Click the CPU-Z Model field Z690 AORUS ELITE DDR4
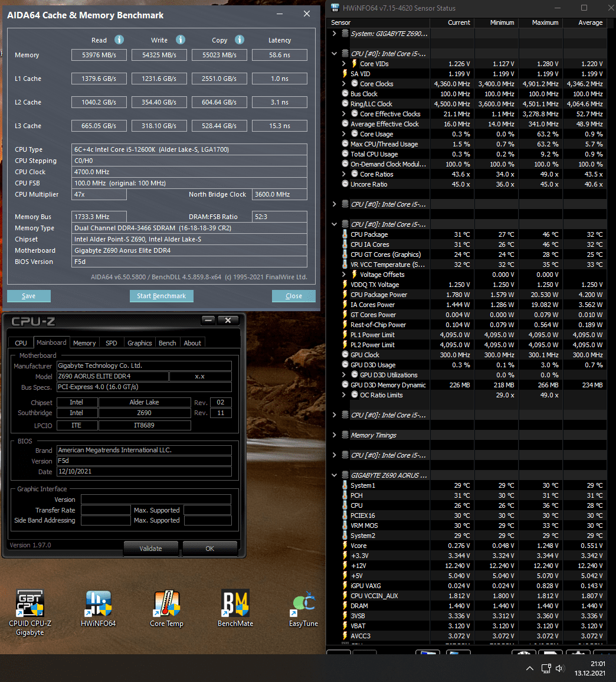 click(113, 376)
